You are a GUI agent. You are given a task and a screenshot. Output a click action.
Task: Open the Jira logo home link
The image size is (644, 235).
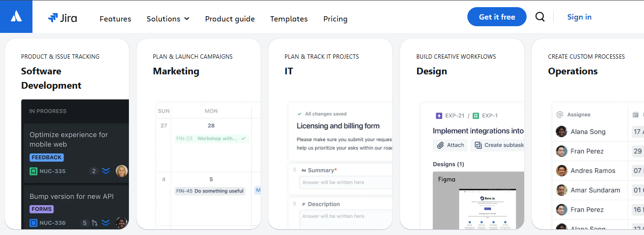(63, 18)
